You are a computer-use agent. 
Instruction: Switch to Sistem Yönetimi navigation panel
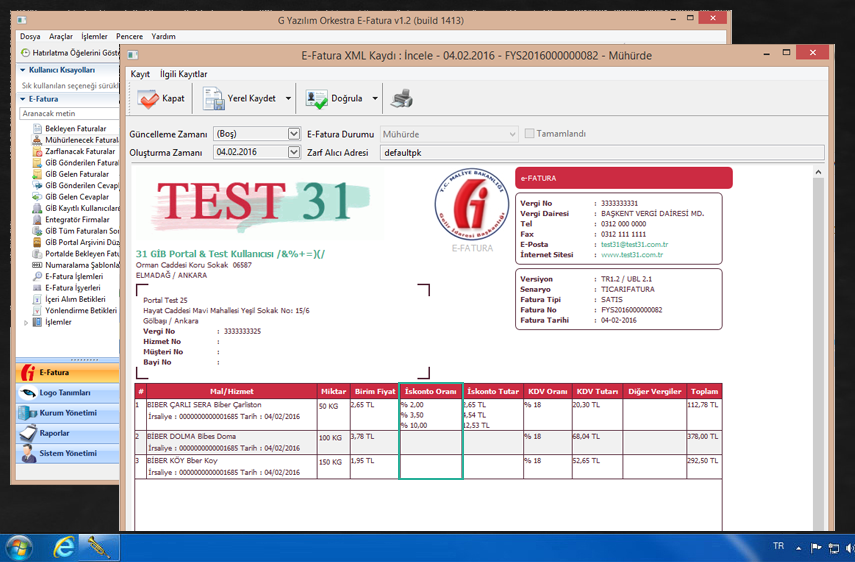[68, 454]
